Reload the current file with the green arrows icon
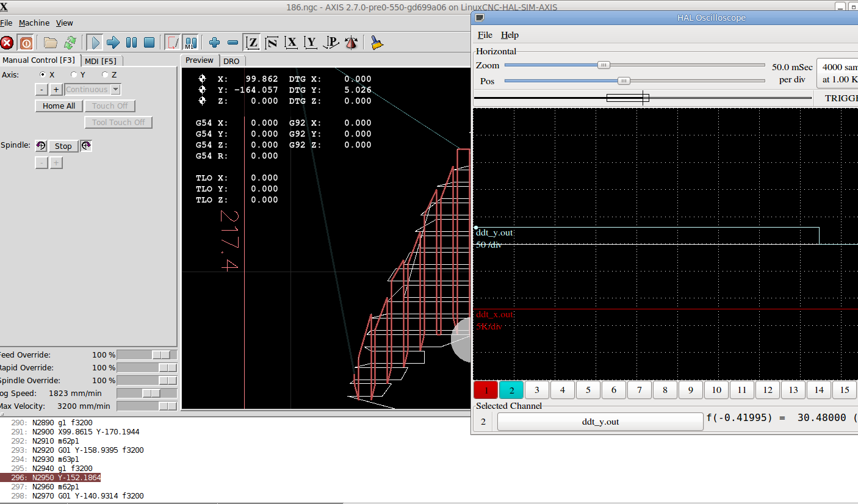The height and width of the screenshot is (504, 858). click(70, 43)
